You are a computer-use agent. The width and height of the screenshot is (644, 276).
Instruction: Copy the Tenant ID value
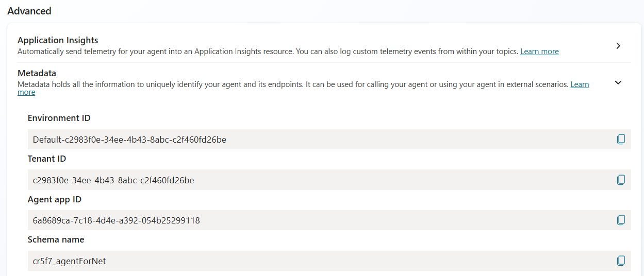click(x=621, y=180)
